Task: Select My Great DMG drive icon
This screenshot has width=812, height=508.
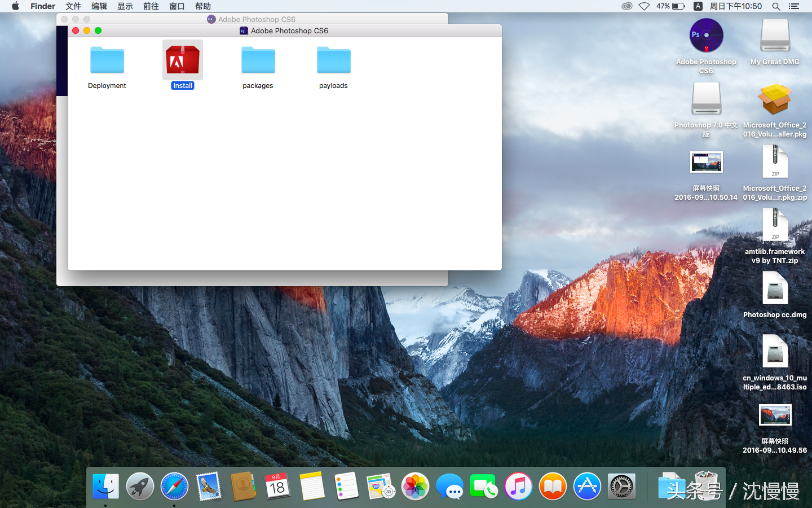Action: click(775, 36)
